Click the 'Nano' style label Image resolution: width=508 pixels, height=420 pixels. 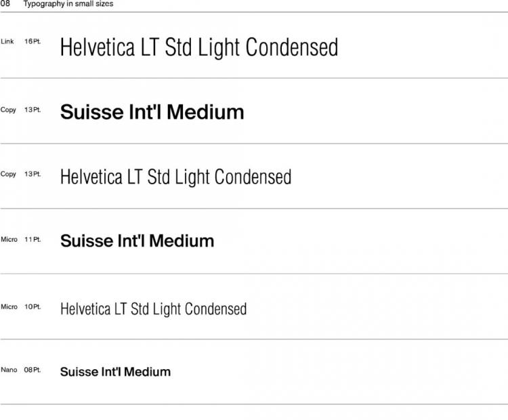coord(9,370)
